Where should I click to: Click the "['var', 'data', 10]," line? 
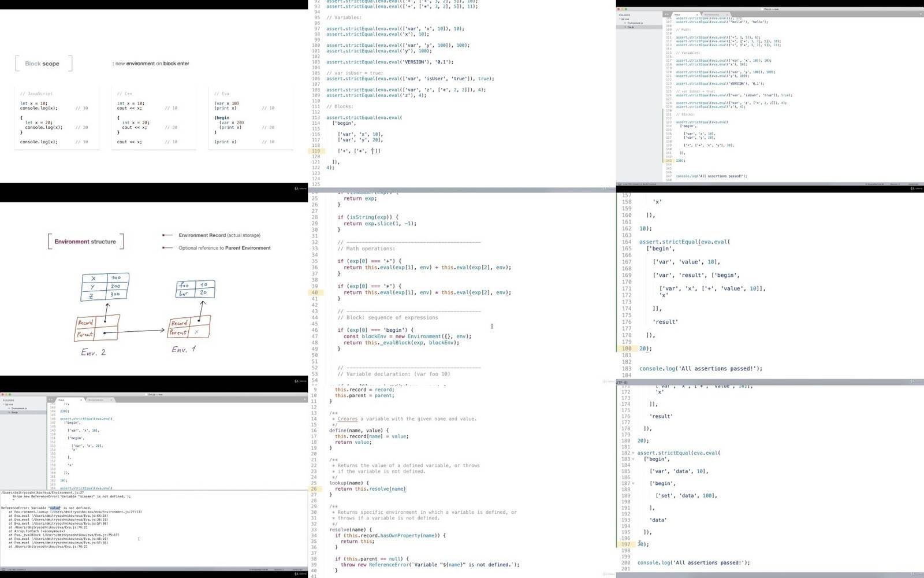[x=679, y=471]
